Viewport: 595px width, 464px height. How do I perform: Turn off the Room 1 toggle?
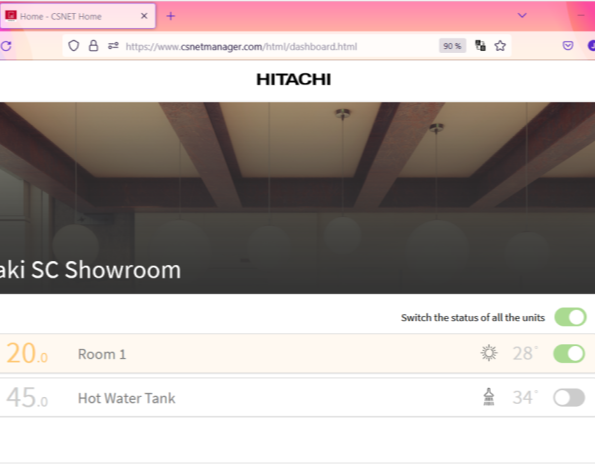(569, 354)
